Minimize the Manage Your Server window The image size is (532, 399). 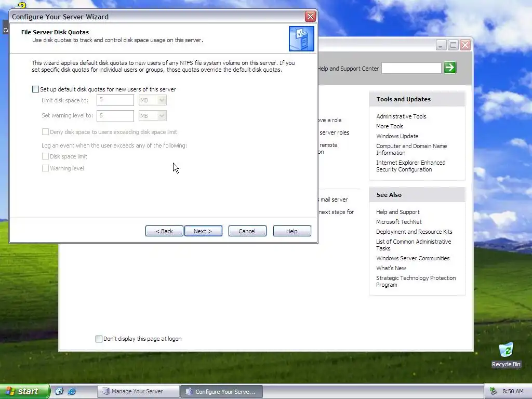(441, 45)
